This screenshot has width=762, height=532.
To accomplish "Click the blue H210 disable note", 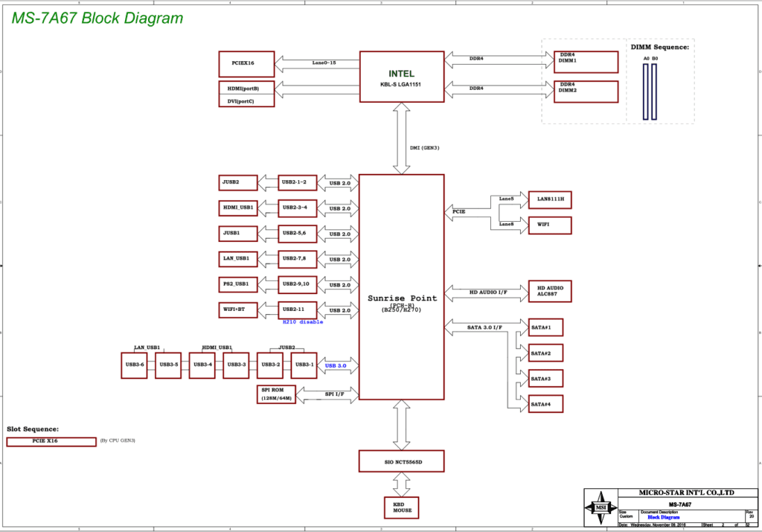I will pyautogui.click(x=303, y=322).
